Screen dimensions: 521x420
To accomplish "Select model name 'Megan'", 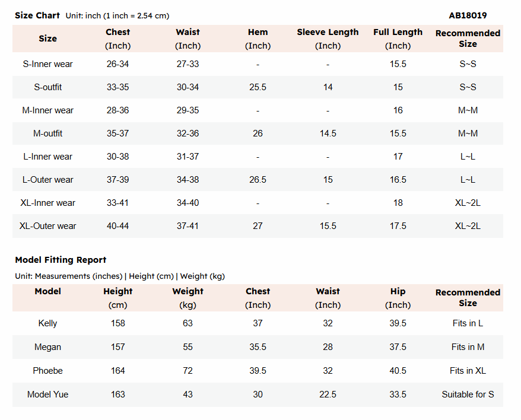I will tap(48, 347).
